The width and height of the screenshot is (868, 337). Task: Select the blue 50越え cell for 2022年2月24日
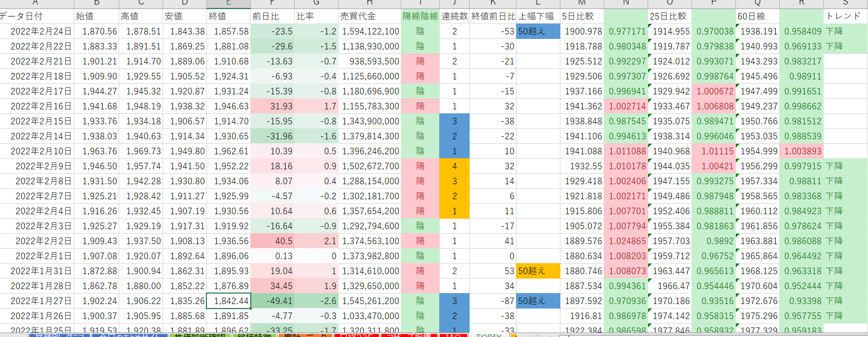point(537,31)
